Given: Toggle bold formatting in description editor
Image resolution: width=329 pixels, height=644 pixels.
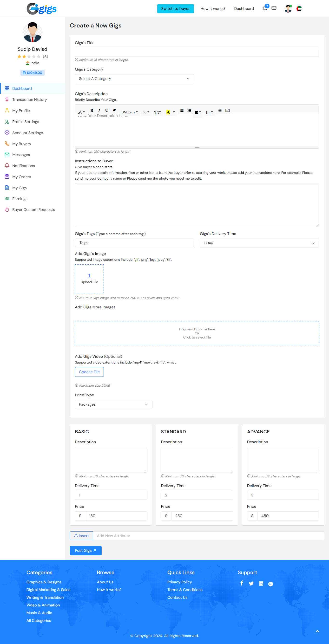Looking at the screenshot, I should click(x=92, y=111).
